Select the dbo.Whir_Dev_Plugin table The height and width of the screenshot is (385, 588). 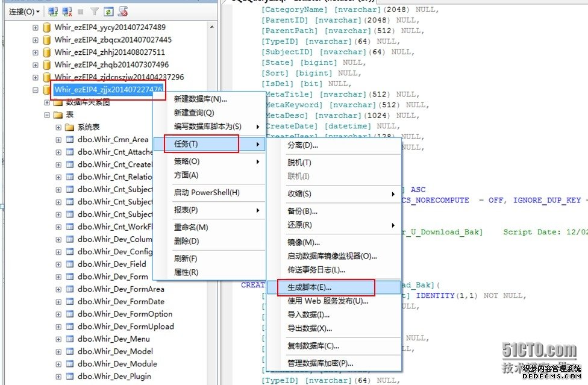point(114,377)
